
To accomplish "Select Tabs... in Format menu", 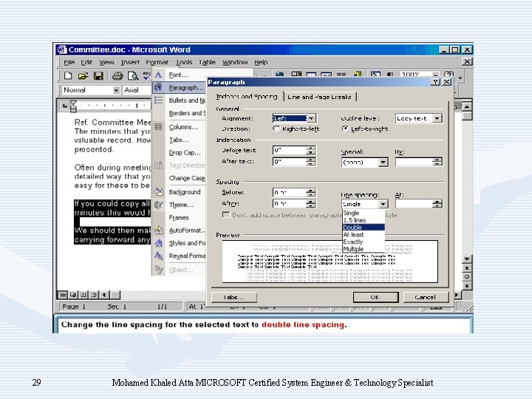I will coord(179,140).
